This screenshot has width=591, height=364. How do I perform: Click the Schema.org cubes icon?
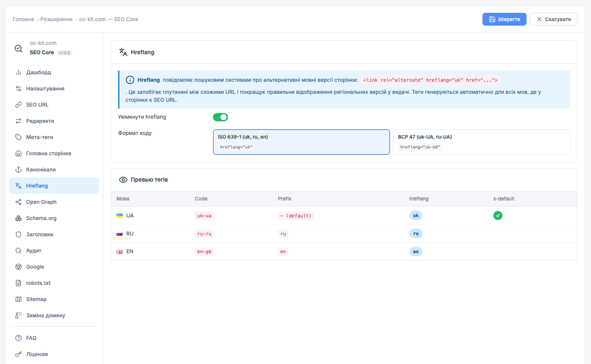click(x=18, y=218)
